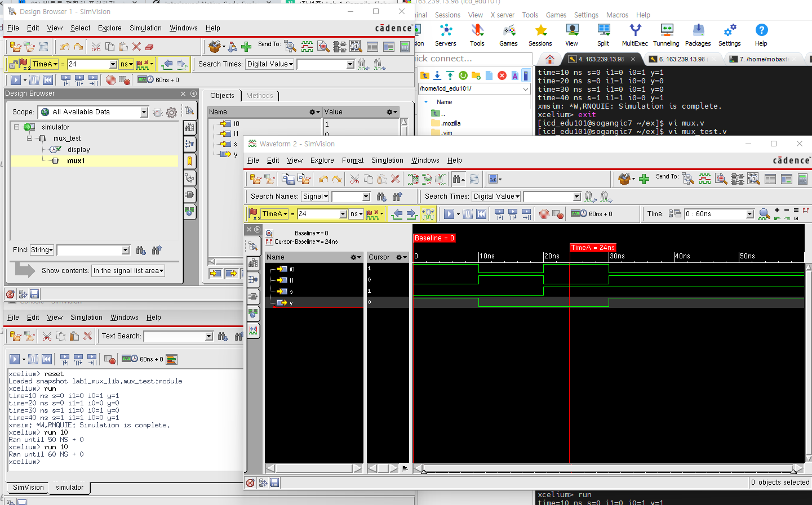Run the simulation from Waveform toolbar
Viewport: 812px width, 505px height.
[449, 214]
